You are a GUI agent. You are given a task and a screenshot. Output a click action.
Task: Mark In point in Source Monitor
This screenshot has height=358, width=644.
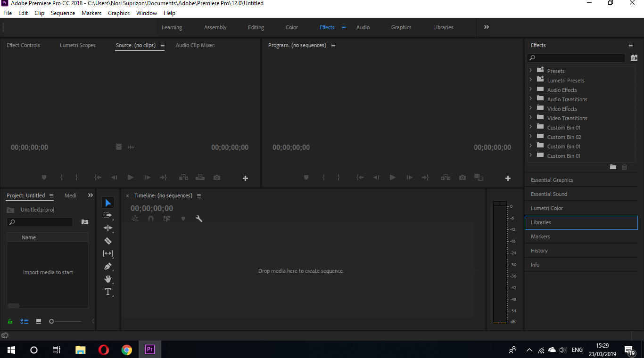point(62,178)
